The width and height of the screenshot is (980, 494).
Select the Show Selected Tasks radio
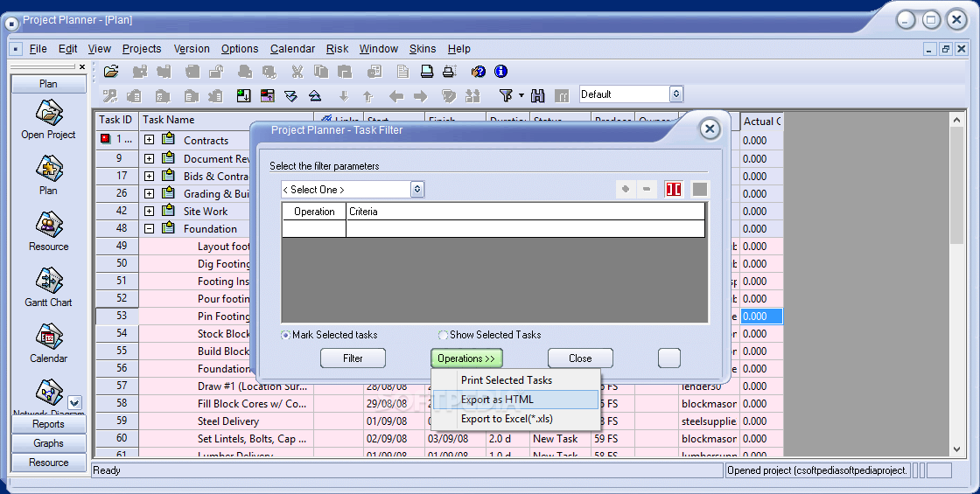(443, 335)
